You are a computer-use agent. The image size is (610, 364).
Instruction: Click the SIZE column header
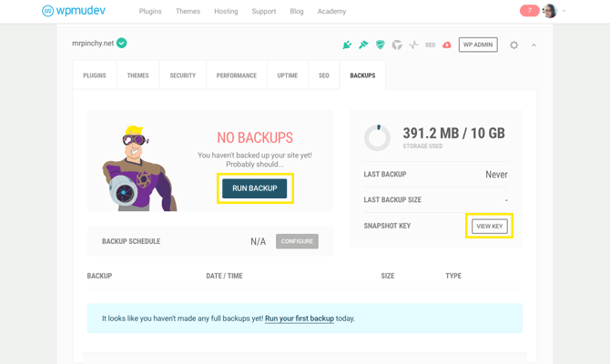pyautogui.click(x=388, y=276)
